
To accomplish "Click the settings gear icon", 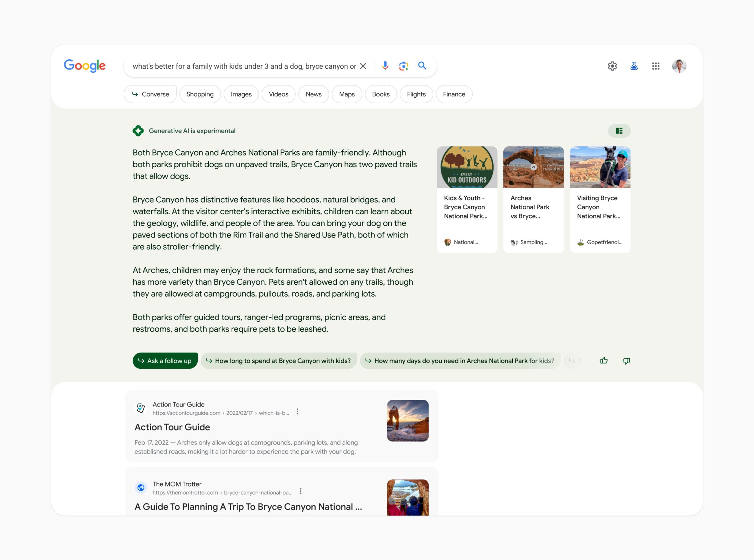I will pyautogui.click(x=612, y=66).
